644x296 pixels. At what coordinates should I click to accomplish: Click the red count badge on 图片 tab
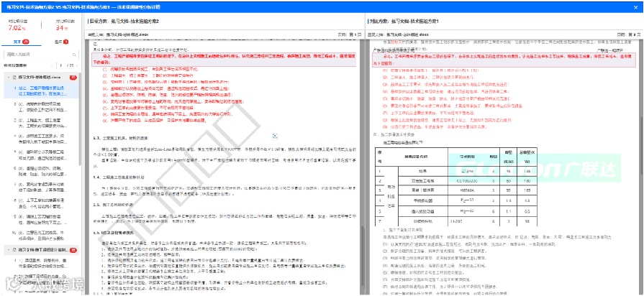coord(65,42)
